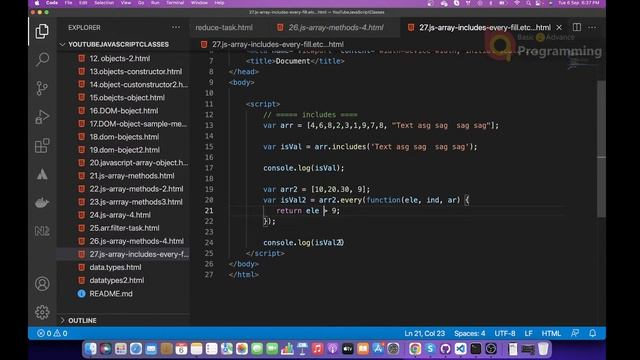Viewport: 640px width, 360px height.
Task: Click the EXPLORER panel title
Action: coord(84,27)
